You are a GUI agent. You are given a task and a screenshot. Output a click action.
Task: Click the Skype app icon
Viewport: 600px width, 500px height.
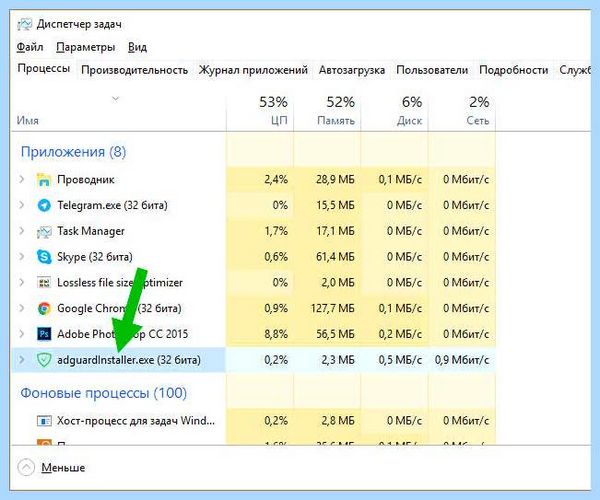click(x=44, y=257)
